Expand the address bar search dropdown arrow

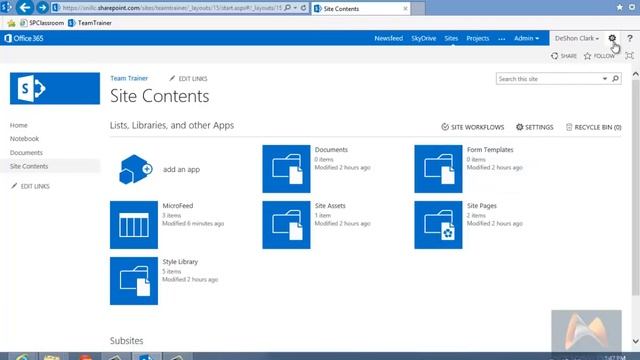pos(295,8)
